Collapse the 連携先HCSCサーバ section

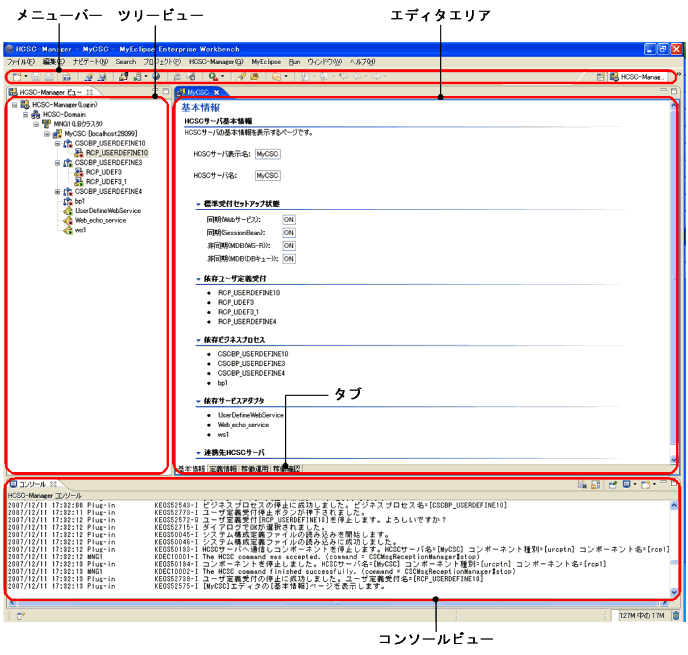[x=198, y=453]
